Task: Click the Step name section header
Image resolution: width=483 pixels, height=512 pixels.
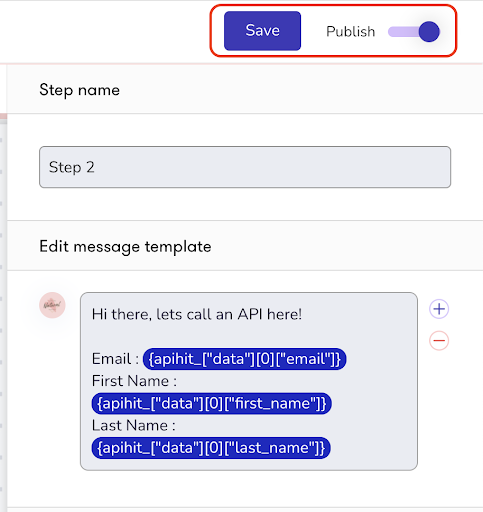Action: pyautogui.click(x=79, y=90)
